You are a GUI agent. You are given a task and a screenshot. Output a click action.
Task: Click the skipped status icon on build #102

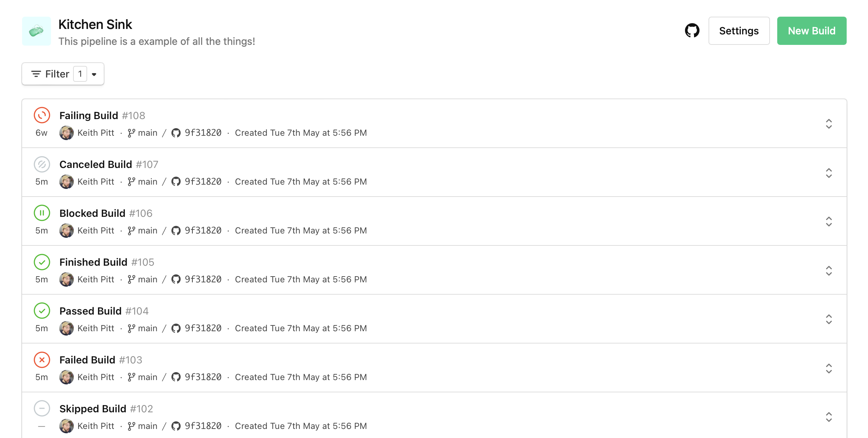click(x=42, y=409)
